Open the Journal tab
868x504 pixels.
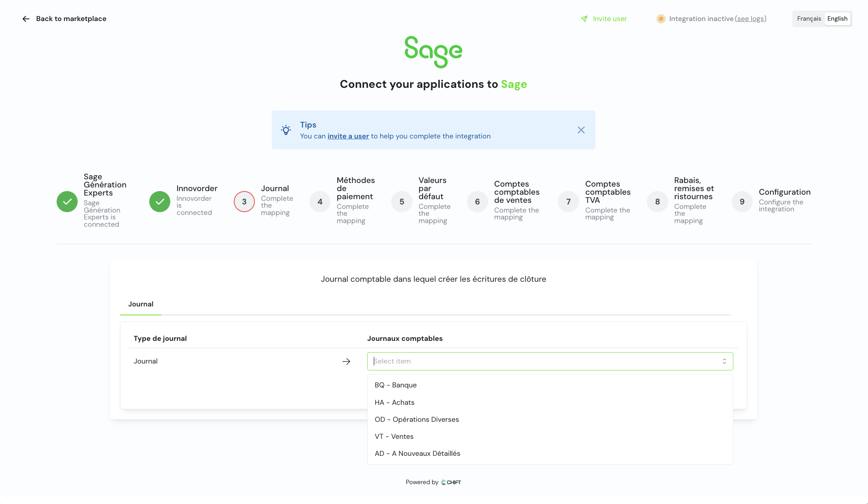[x=141, y=304]
